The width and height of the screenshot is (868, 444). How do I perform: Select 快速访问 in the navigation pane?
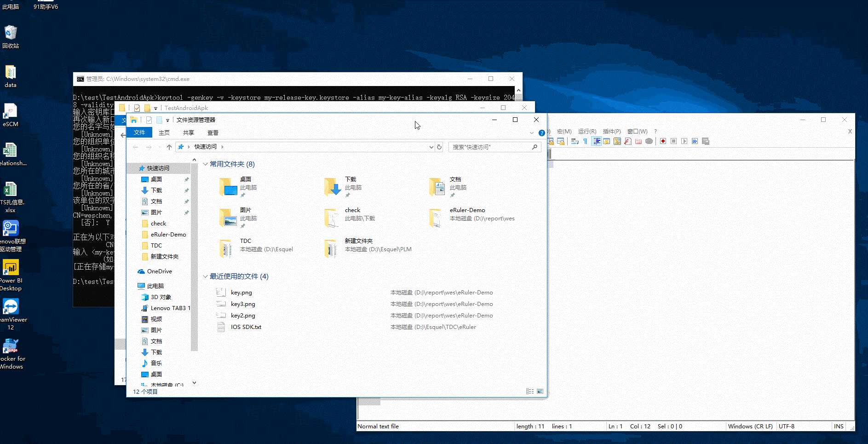click(158, 168)
